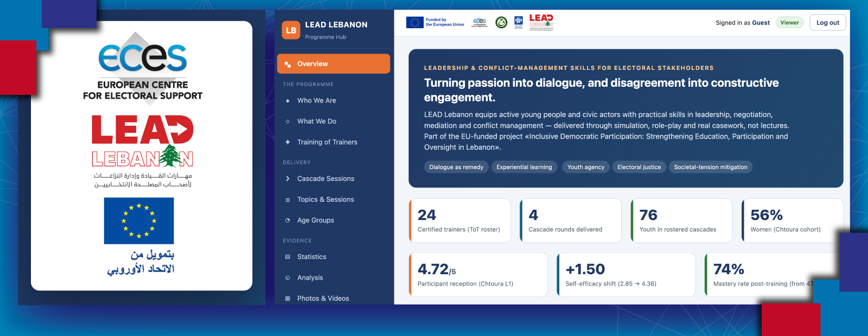Select the Experiential learning tag
The width and height of the screenshot is (868, 336).
[524, 167]
